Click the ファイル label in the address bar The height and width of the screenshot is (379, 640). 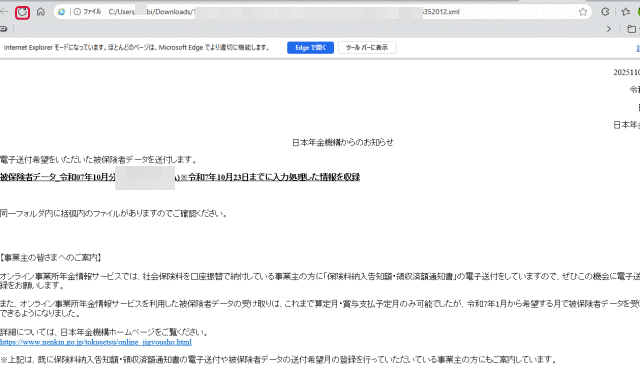tap(92, 12)
